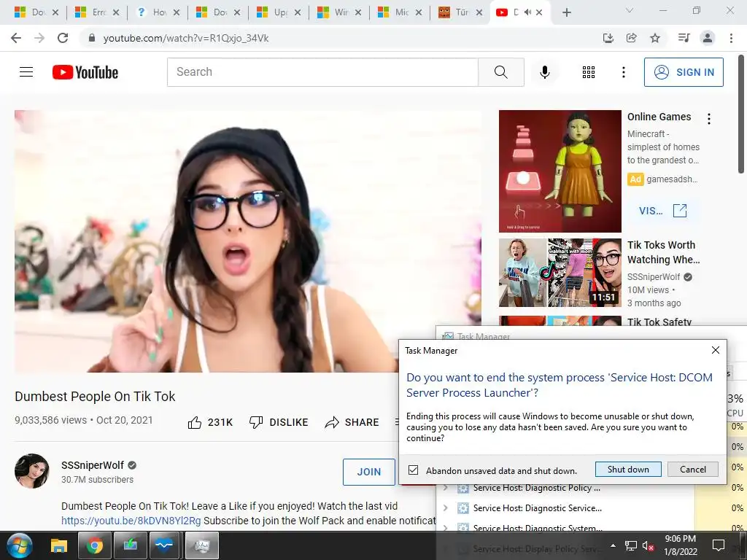The image size is (747, 560).
Task: Switch to the 'Err' browser tab
Action: pyautogui.click(x=93, y=12)
